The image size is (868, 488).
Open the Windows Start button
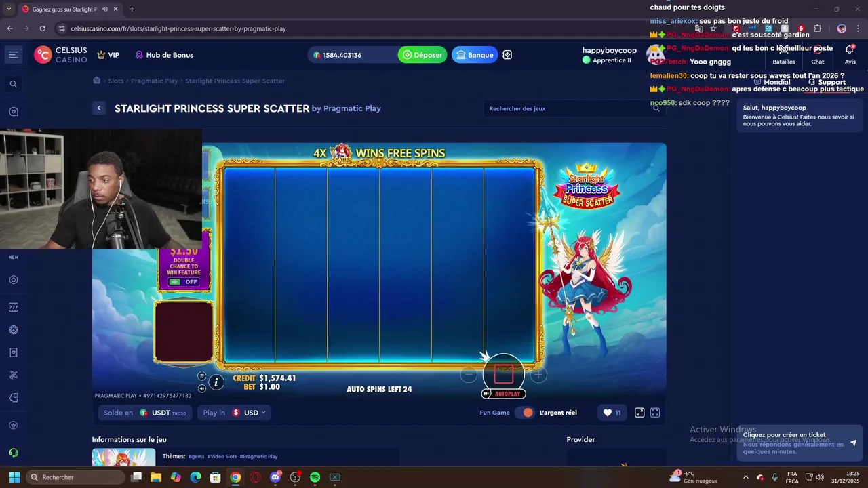click(x=14, y=477)
